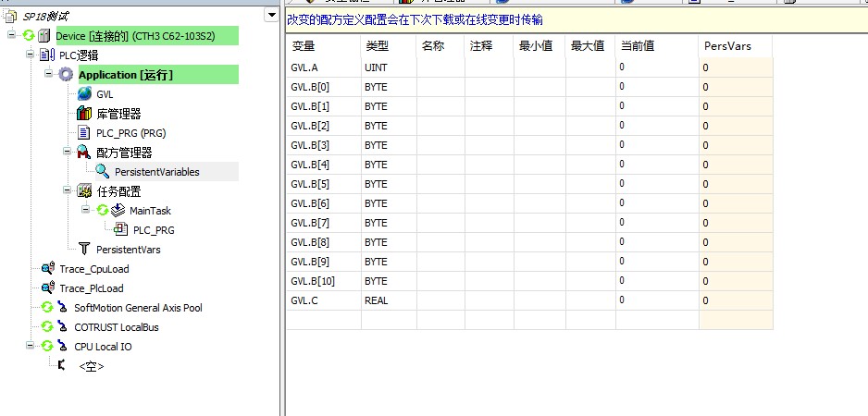Image resolution: width=868 pixels, height=416 pixels.
Task: Click the GVL globe icon
Action: (84, 94)
